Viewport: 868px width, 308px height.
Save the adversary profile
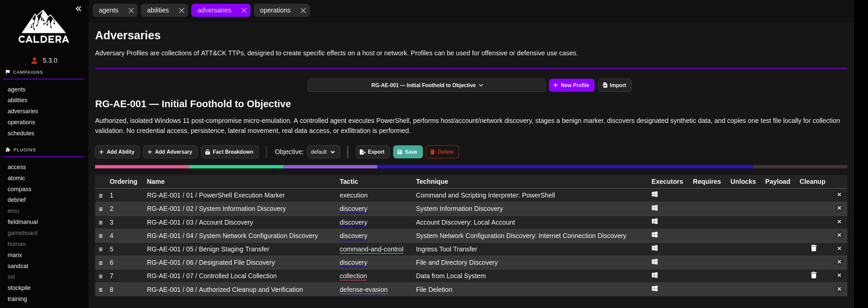pos(408,152)
